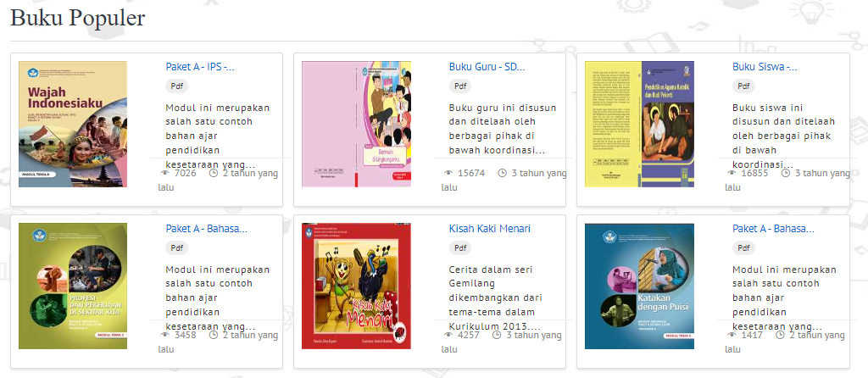The height and width of the screenshot is (378, 868).
Task: Open the Paket A - IPS title link
Action: click(x=200, y=67)
